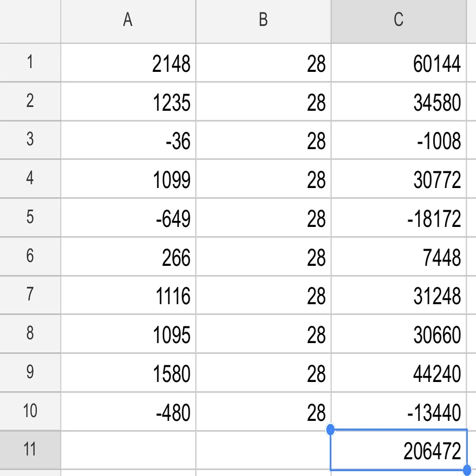Click cell containing -36
Image resolution: width=476 pixels, height=476 pixels.
128,139
